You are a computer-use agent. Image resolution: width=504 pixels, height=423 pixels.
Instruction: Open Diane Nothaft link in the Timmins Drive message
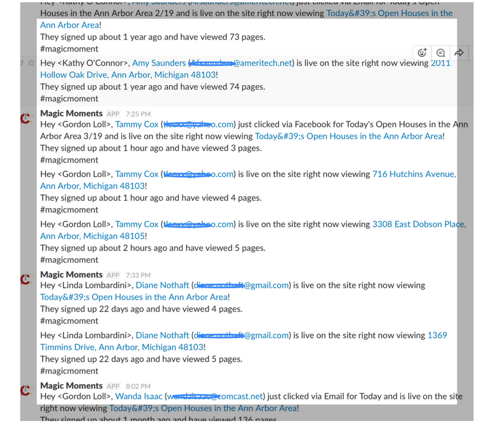pos(162,335)
